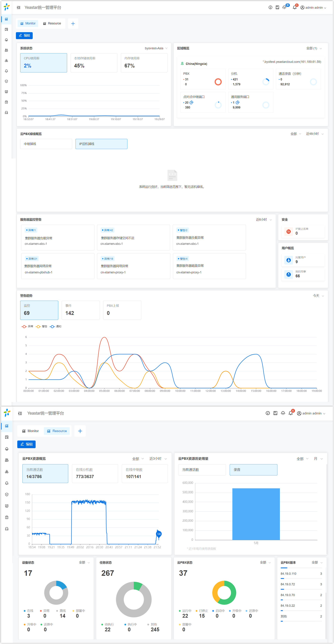
Task: Click the blue 5月 recording bar
Action: pyautogui.click(x=256, y=514)
